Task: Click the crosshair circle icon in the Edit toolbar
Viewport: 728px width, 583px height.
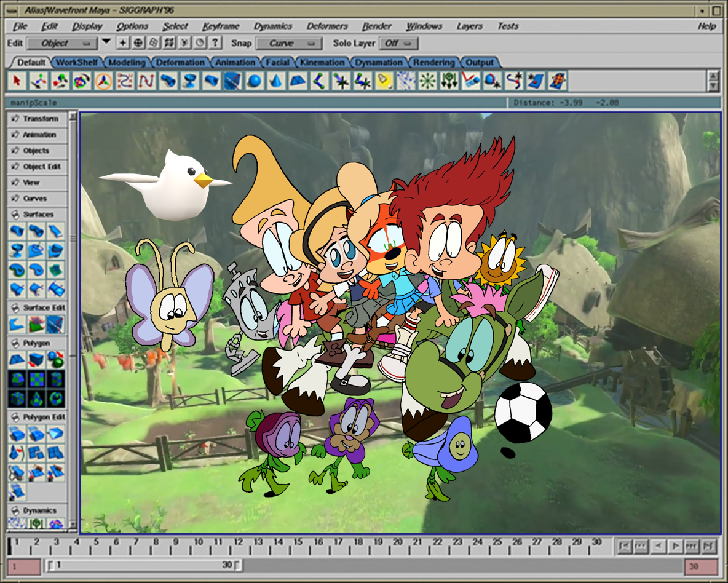Action: click(138, 43)
